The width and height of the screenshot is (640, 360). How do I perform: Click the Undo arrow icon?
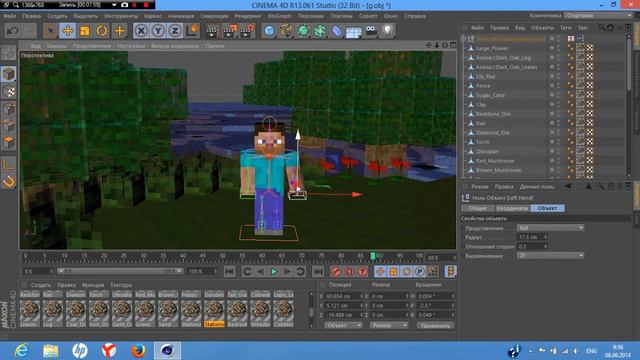(13, 31)
